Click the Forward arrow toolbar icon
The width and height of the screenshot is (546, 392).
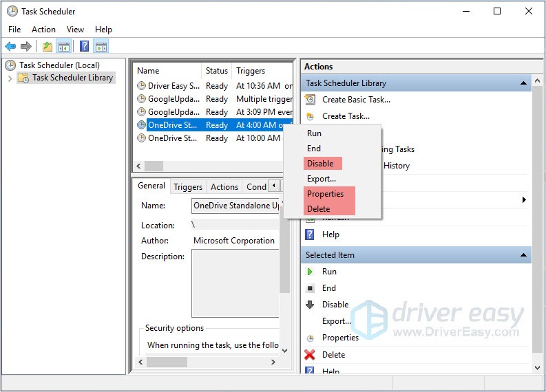pyautogui.click(x=26, y=46)
